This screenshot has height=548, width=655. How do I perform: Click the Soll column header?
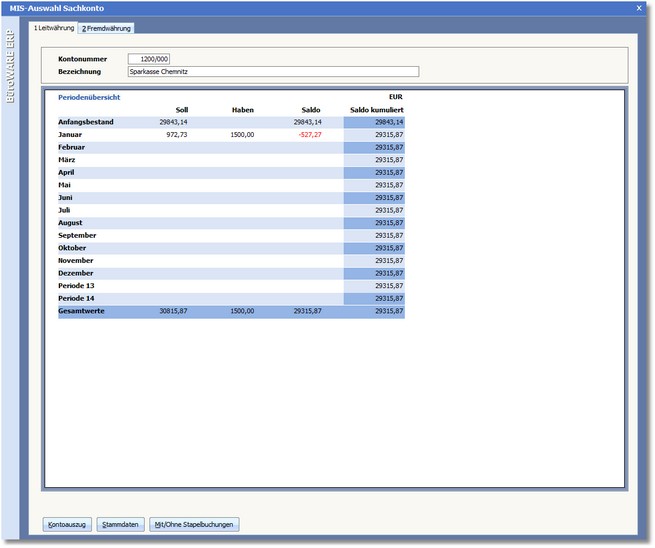[181, 109]
